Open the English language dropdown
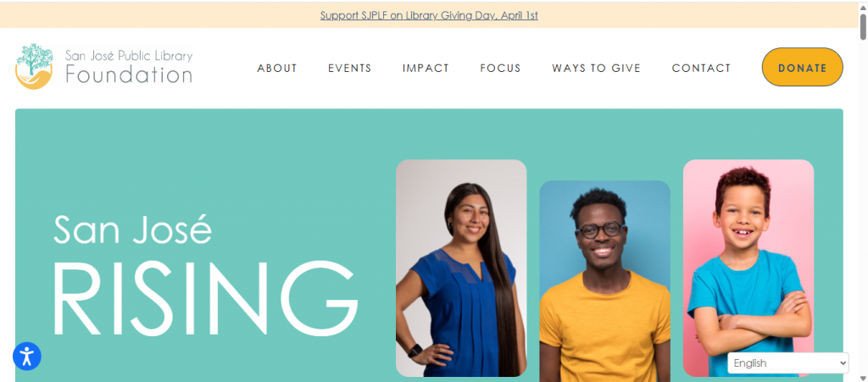This screenshot has width=868, height=382. (787, 363)
